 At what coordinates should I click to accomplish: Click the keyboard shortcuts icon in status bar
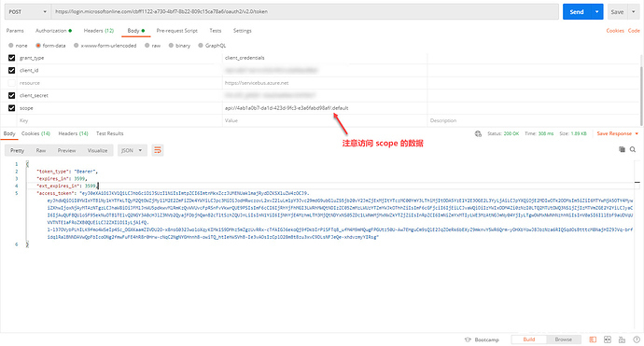click(622, 339)
